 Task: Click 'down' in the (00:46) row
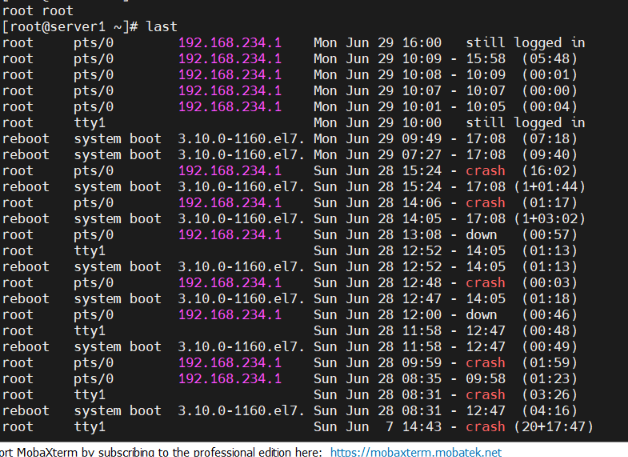click(481, 315)
